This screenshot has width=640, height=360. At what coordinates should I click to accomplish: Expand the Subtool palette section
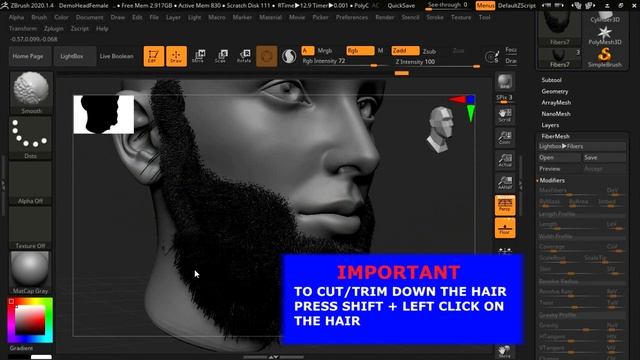551,80
